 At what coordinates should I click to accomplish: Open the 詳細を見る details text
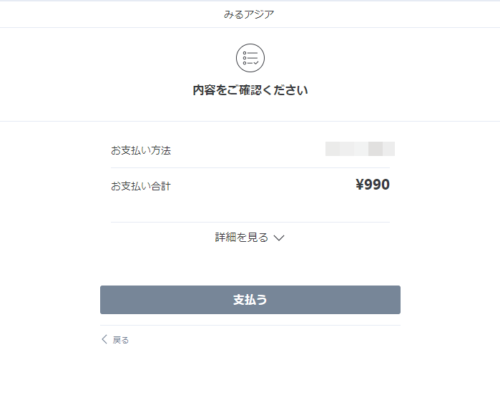(x=242, y=237)
